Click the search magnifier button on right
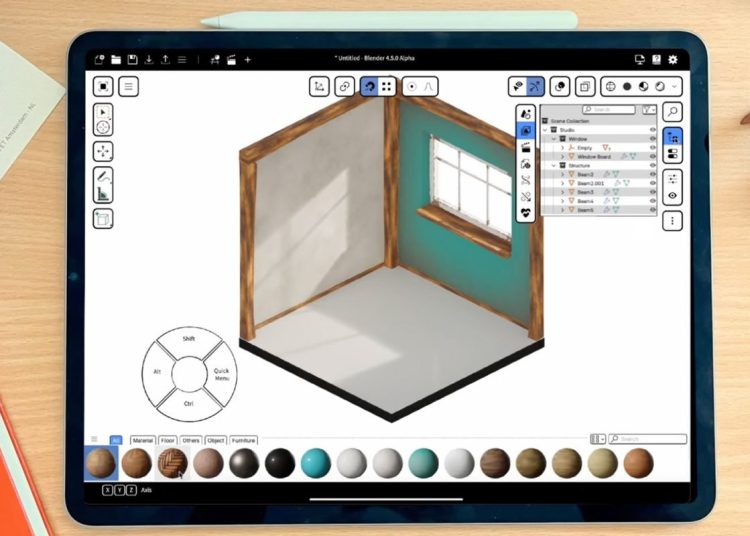 [x=673, y=112]
